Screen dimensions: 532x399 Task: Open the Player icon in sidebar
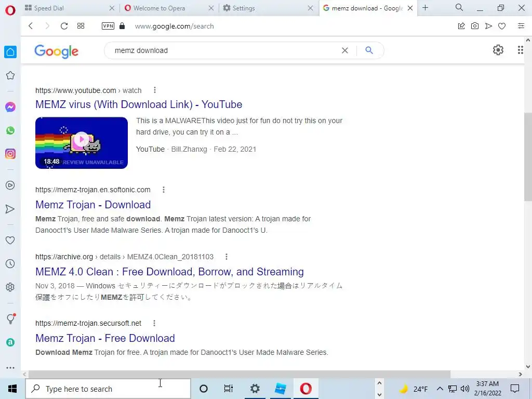click(x=10, y=185)
